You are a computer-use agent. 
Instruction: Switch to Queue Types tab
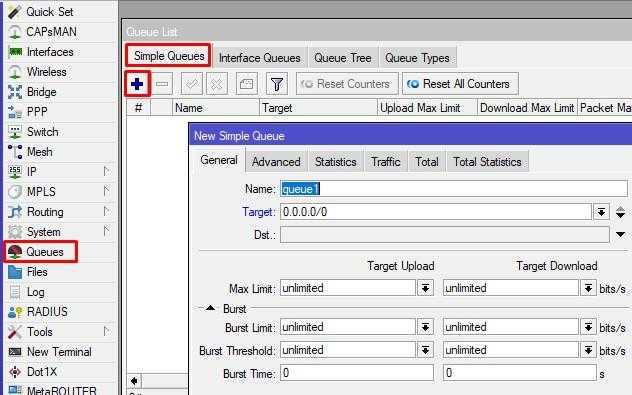coord(417,58)
